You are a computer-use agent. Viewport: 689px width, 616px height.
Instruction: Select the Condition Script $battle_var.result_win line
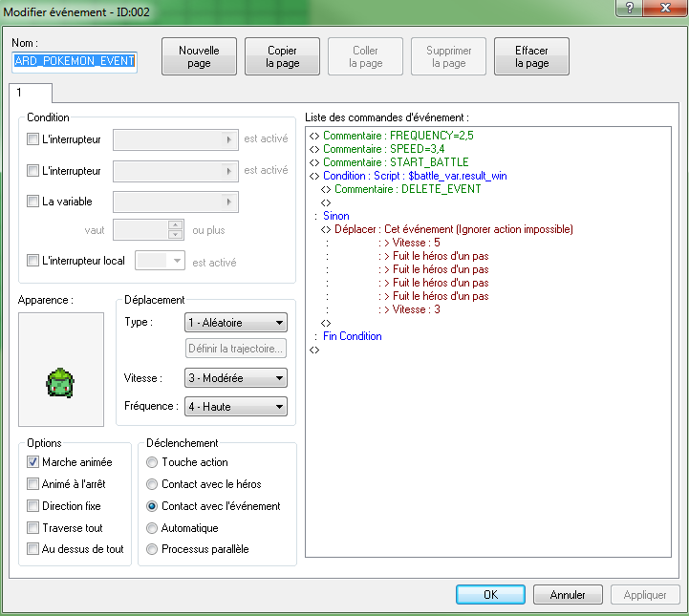click(408, 176)
